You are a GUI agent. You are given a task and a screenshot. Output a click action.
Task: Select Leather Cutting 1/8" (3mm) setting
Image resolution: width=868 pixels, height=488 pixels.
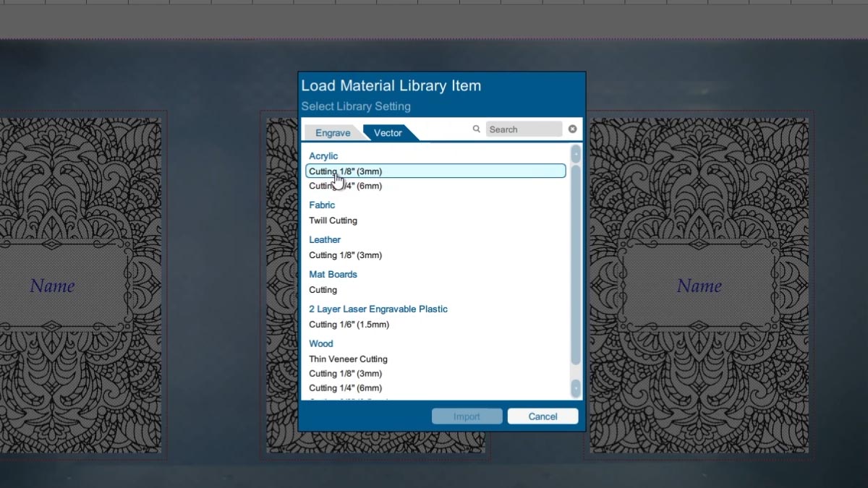coord(346,255)
